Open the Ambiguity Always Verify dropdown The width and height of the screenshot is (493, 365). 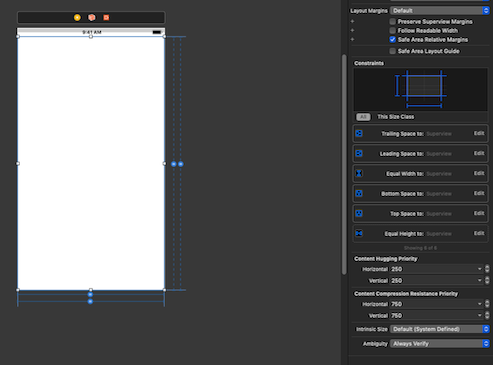click(440, 344)
